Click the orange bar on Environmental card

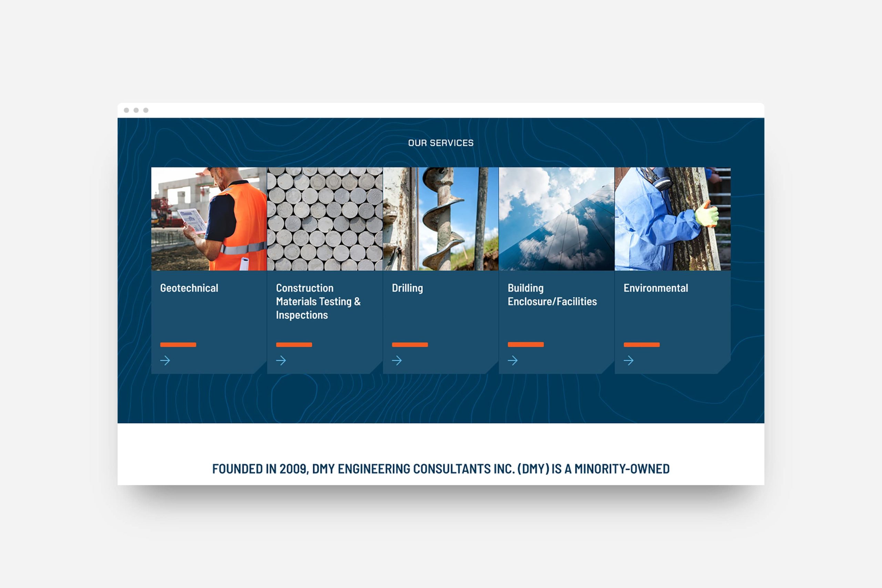[642, 344]
